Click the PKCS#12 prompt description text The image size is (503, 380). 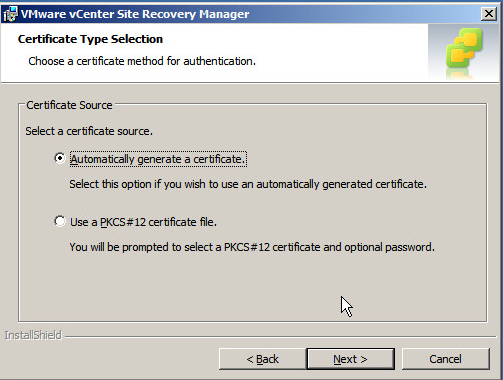(252, 247)
